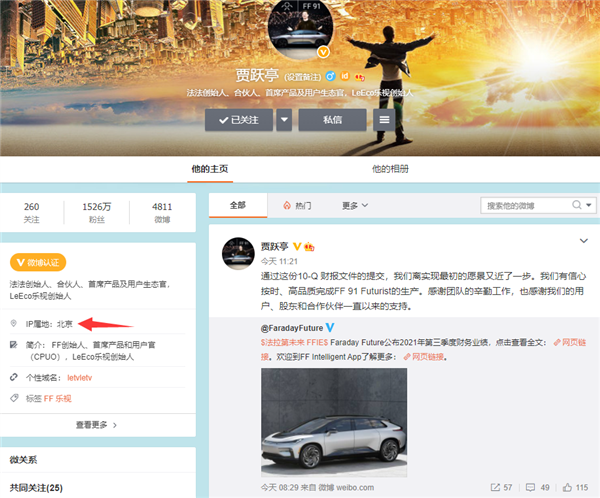
Task: Expand the 更多 filter dropdown
Action: tap(355, 206)
